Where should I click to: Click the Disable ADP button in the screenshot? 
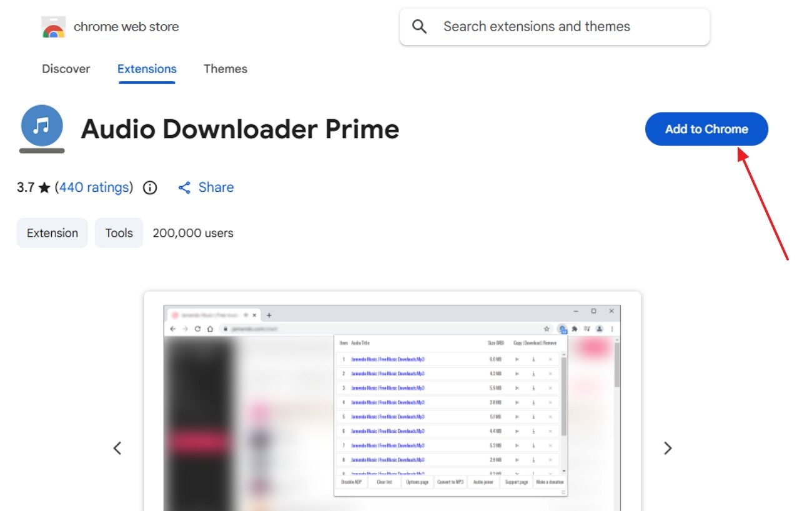(353, 482)
